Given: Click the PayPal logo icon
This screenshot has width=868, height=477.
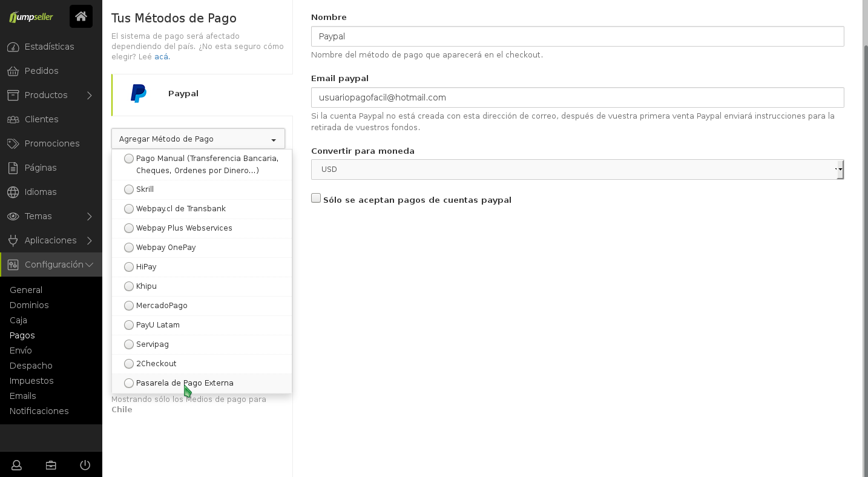Looking at the screenshot, I should click(139, 93).
